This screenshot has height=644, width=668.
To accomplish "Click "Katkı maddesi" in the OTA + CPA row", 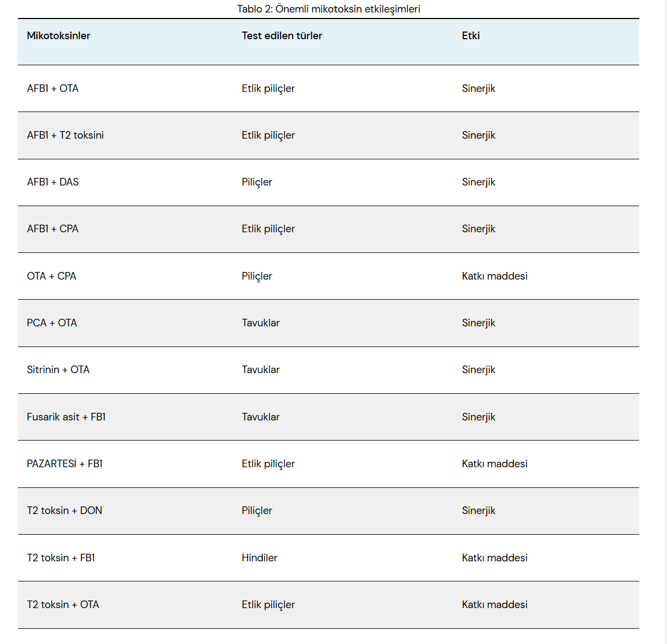I will pos(494,276).
